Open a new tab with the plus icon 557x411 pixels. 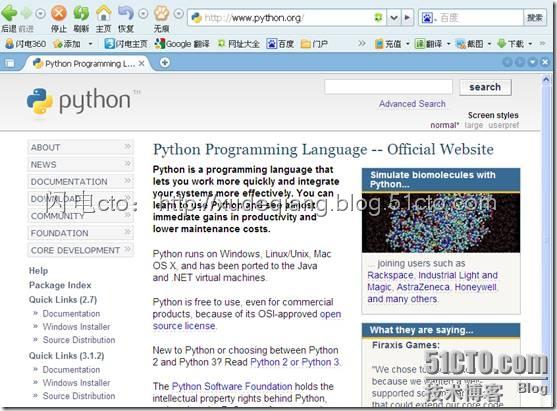click(x=164, y=63)
